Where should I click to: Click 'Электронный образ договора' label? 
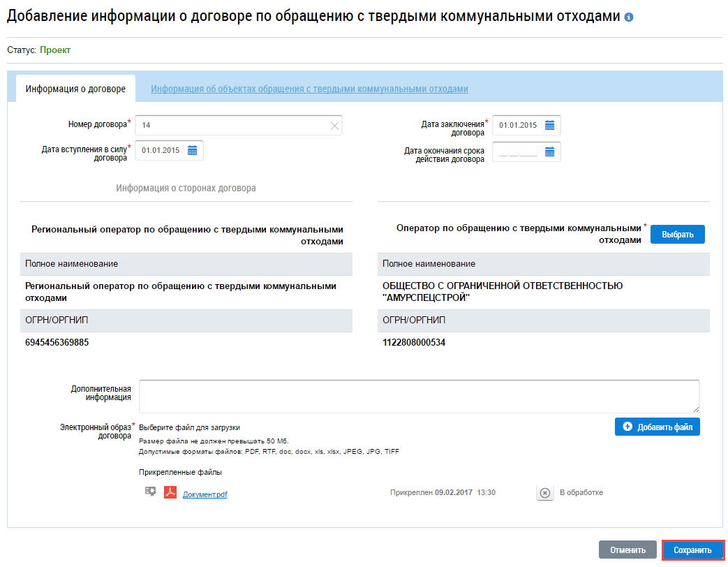pyautogui.click(x=96, y=432)
